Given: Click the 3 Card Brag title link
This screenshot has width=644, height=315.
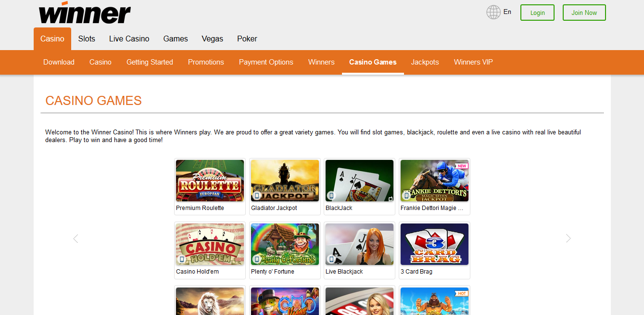Looking at the screenshot, I should click(x=417, y=272).
